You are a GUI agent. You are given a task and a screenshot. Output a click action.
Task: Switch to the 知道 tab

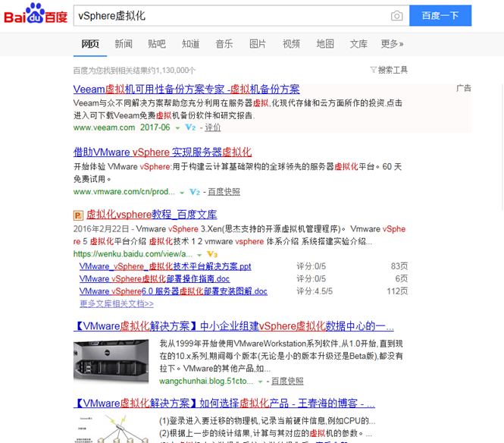[190, 44]
